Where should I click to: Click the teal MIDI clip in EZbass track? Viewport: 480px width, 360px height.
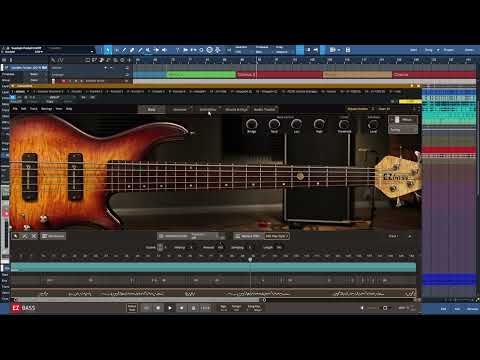(x=213, y=267)
